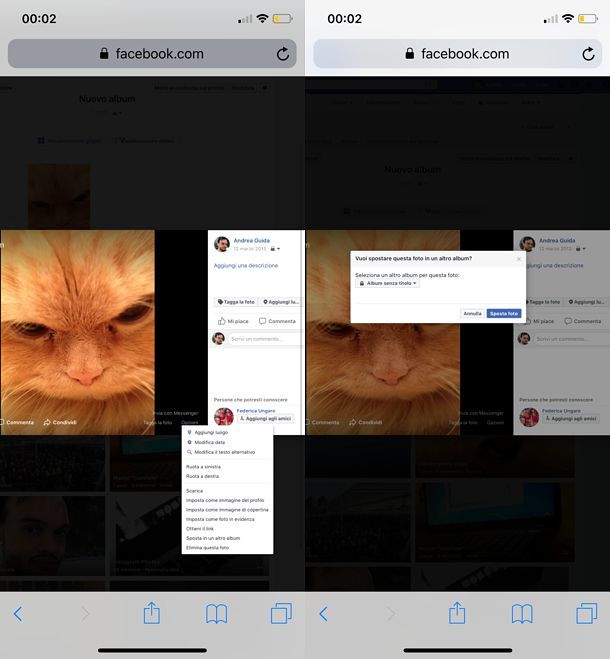Viewport: 610px width, 659px height.
Task: Open Safari bookmarks in right screenshot
Action: pos(522,614)
